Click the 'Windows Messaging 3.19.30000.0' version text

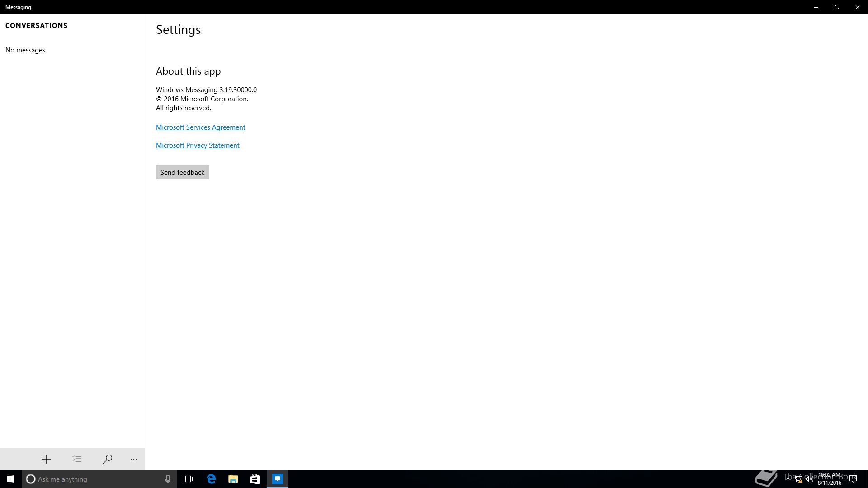pyautogui.click(x=206, y=90)
